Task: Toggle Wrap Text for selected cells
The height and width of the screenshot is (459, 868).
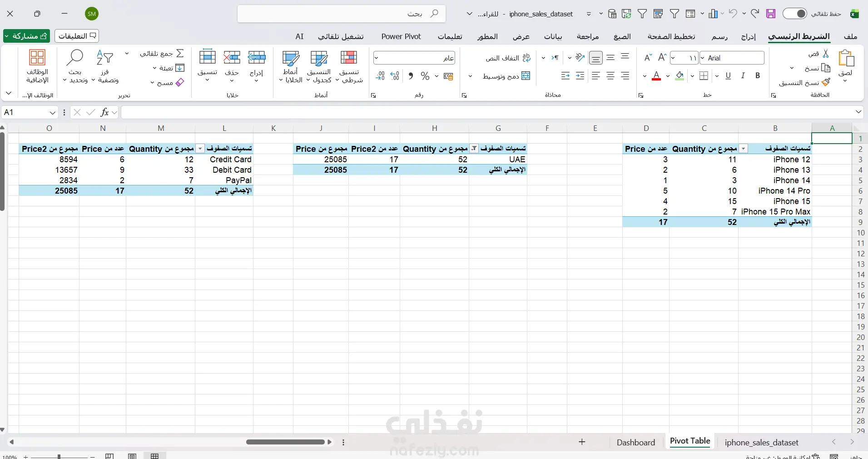Action: [508, 58]
